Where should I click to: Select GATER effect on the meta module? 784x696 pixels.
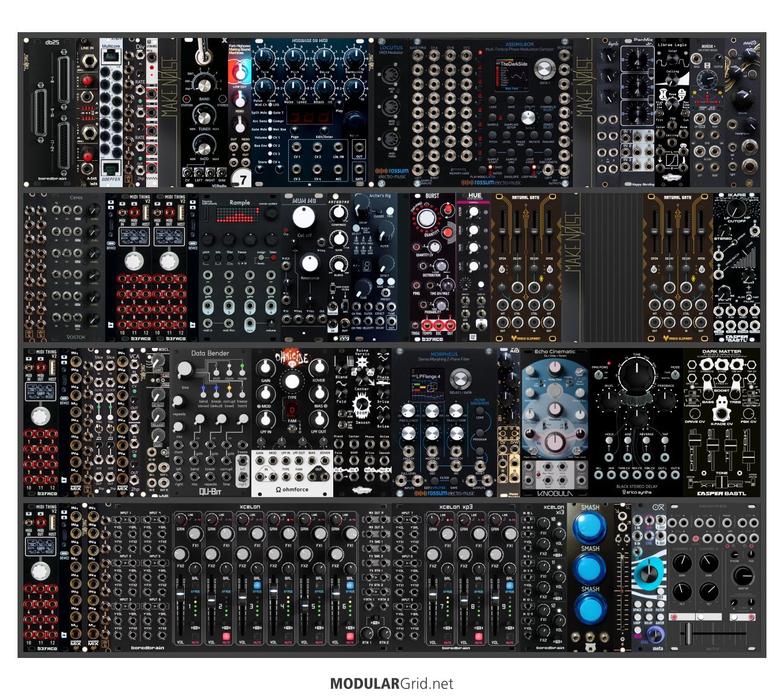point(659,618)
